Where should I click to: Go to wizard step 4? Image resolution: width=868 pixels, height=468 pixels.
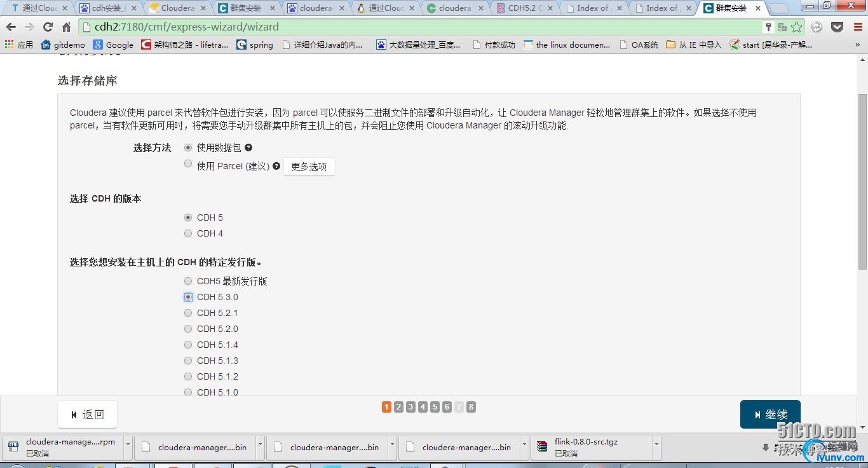point(423,407)
